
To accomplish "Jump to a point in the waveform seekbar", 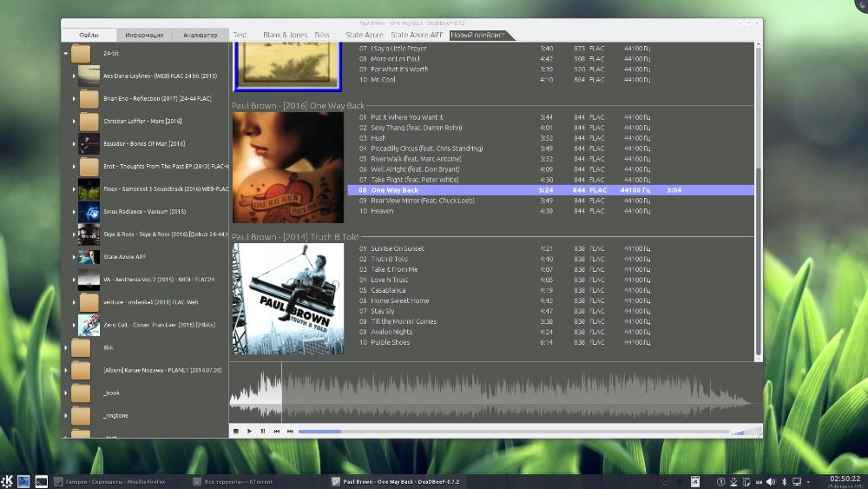I will pyautogui.click(x=493, y=393).
